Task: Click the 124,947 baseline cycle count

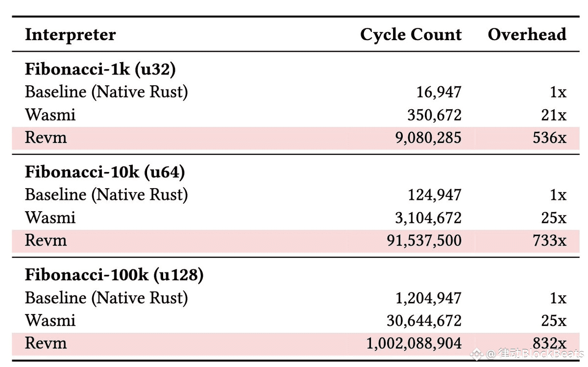Action: pyautogui.click(x=435, y=195)
